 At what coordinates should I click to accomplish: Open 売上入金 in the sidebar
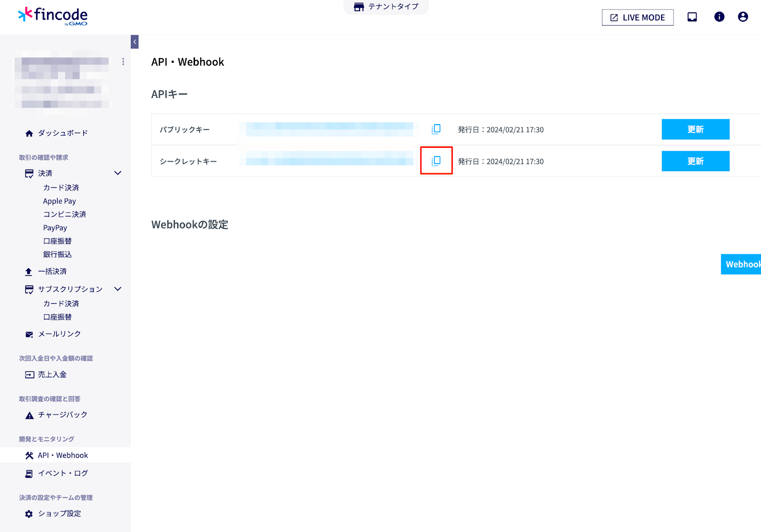pos(52,375)
